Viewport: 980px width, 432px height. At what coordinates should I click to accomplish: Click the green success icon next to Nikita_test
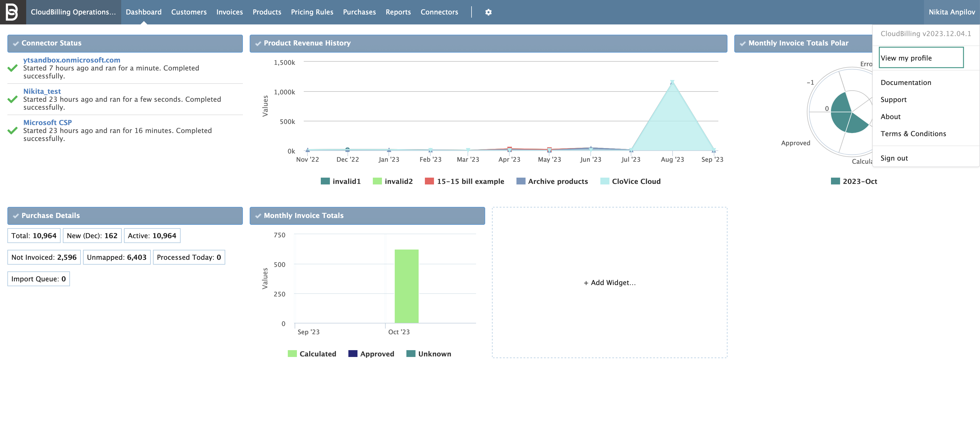coord(13,100)
